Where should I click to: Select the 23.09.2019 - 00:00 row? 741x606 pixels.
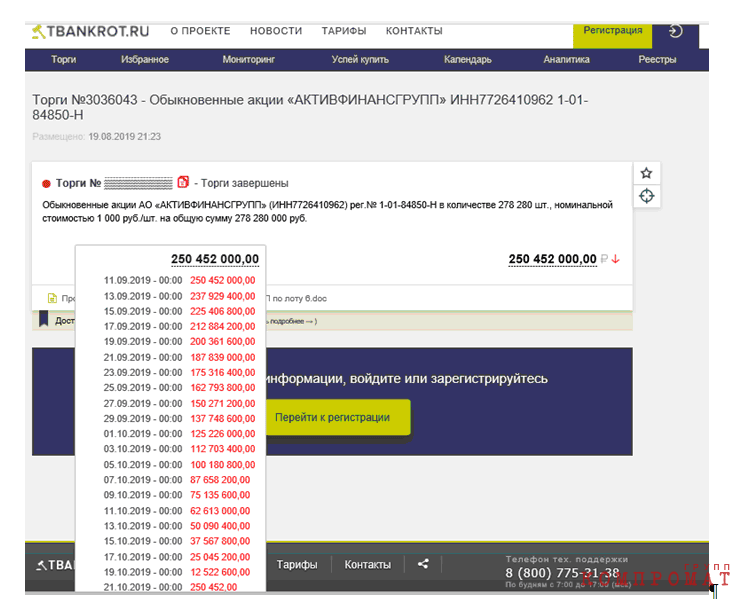[x=180, y=372]
